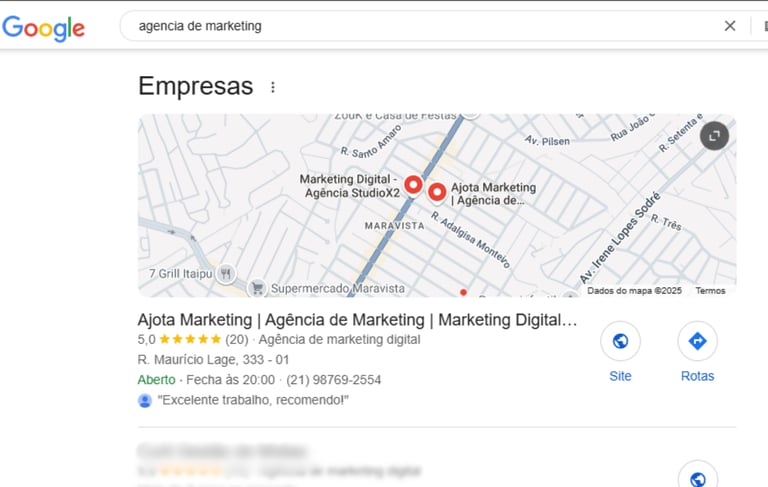Image resolution: width=768 pixels, height=487 pixels.
Task: Click the small red dot marker on map
Action: [463, 292]
